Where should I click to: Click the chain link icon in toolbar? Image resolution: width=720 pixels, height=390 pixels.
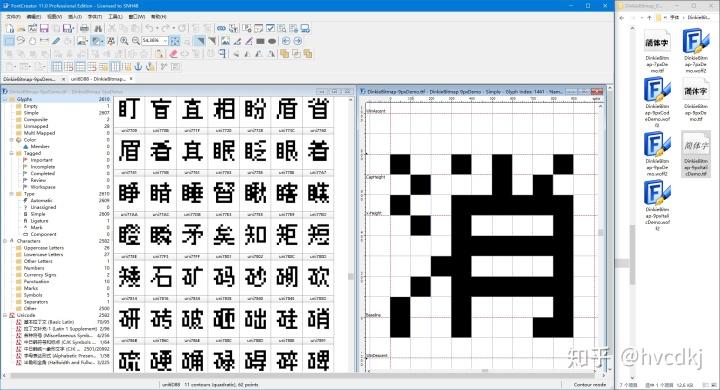[221, 28]
